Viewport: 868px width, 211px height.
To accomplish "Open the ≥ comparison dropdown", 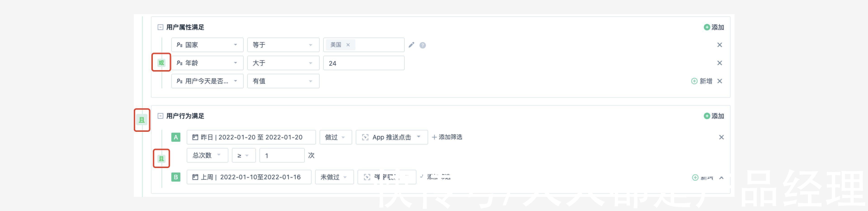I will point(244,155).
